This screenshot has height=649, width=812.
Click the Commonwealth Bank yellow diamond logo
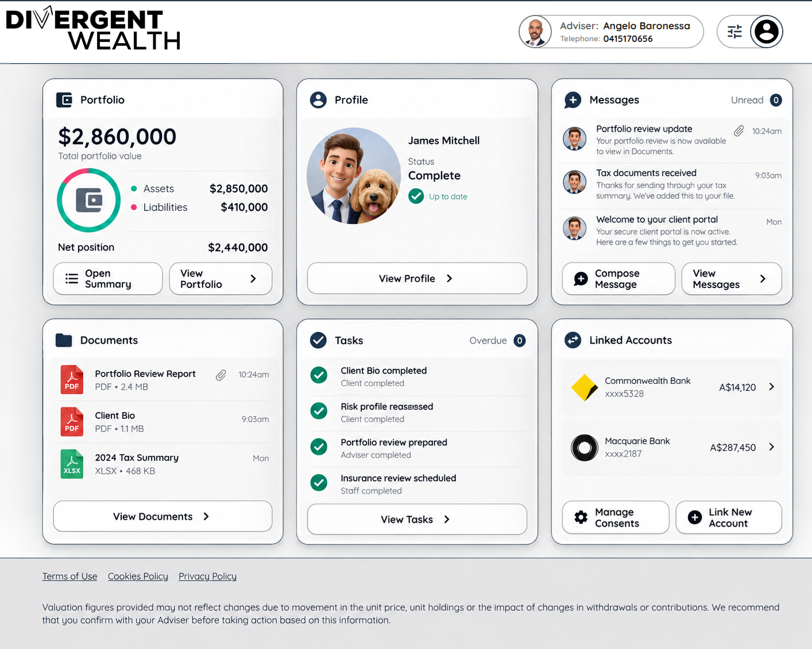(585, 387)
